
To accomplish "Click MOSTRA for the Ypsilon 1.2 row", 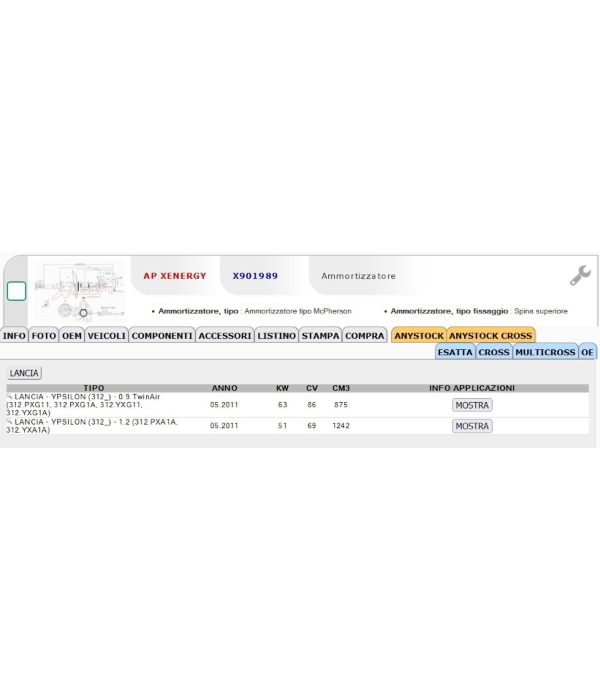I will (x=472, y=426).
